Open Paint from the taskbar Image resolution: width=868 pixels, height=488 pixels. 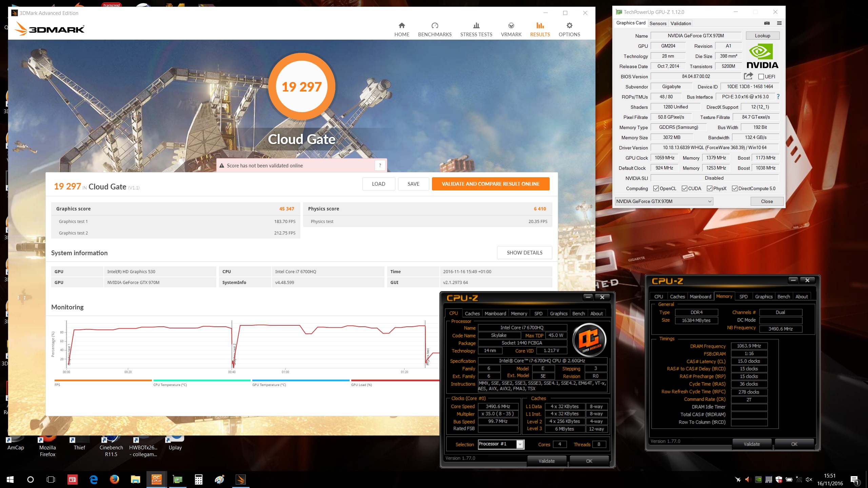point(219,479)
